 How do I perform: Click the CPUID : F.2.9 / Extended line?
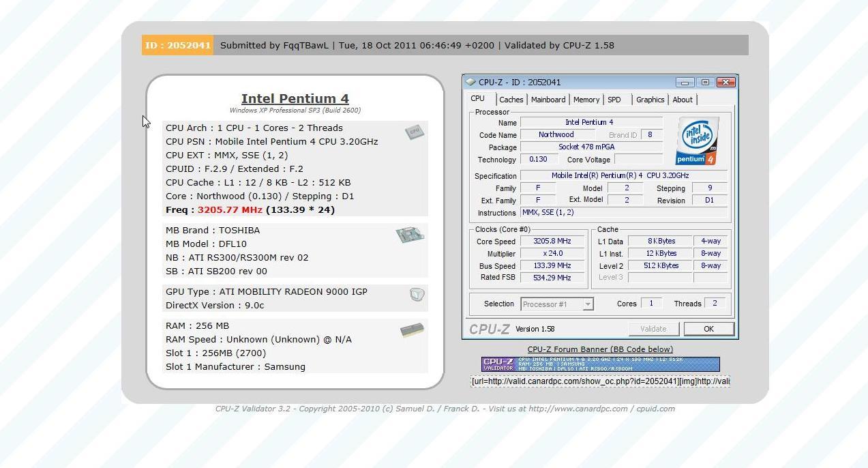coord(235,169)
